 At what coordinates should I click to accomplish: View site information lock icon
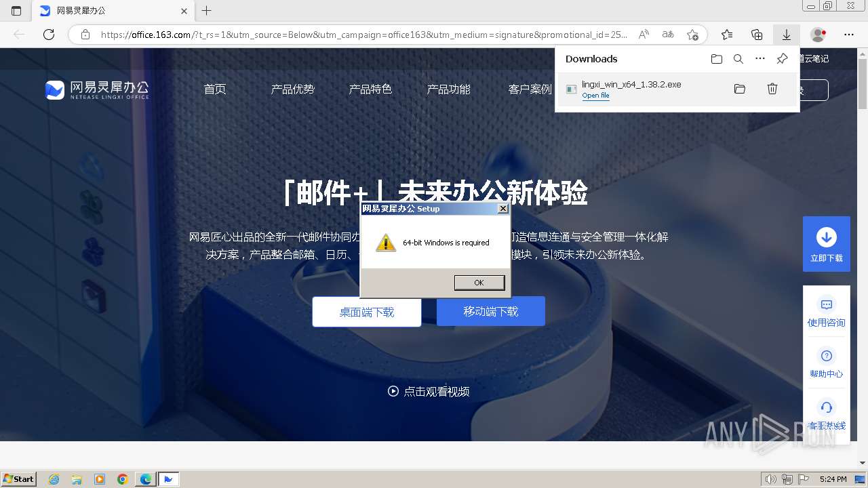pos(85,35)
